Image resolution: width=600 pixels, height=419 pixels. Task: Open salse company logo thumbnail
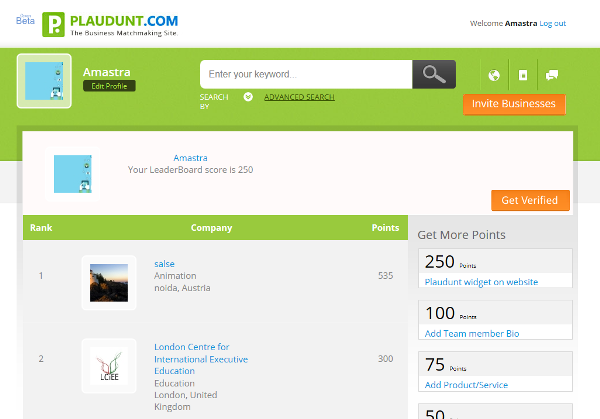coord(108,282)
